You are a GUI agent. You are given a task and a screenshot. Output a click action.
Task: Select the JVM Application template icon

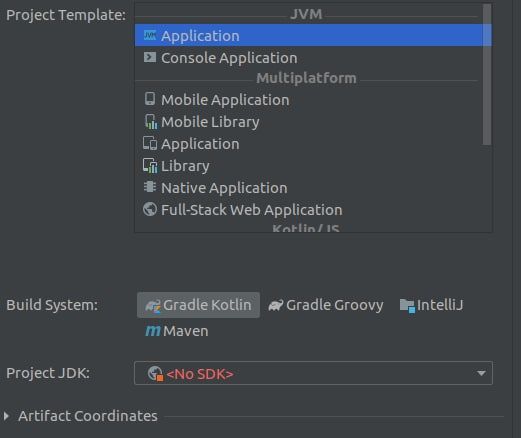[x=150, y=35]
